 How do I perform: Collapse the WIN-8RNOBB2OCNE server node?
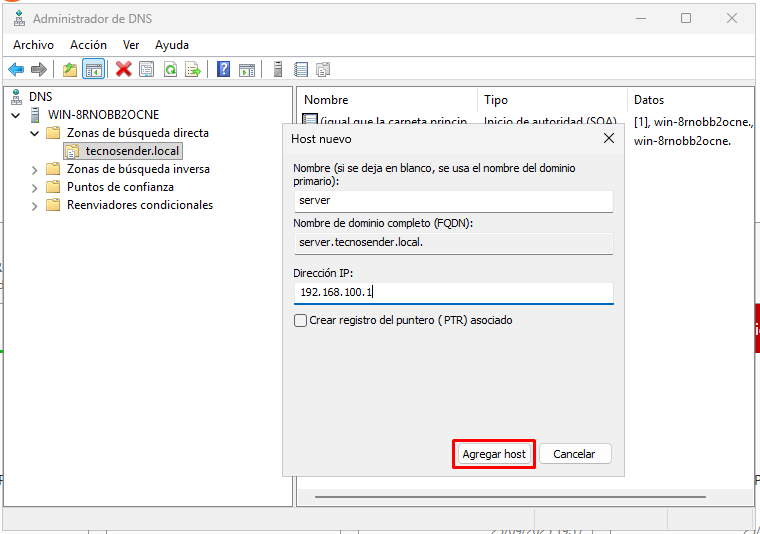click(16, 115)
